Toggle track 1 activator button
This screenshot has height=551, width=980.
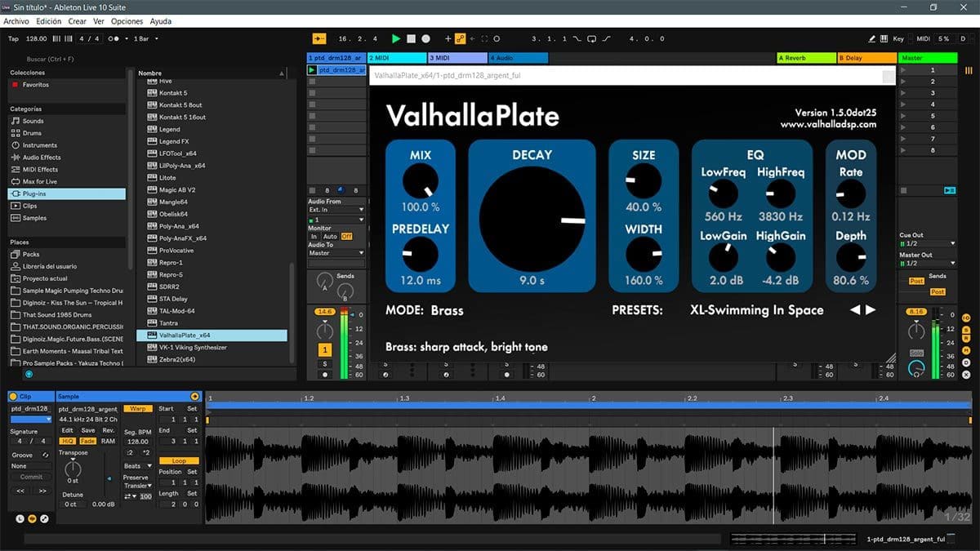pyautogui.click(x=325, y=349)
